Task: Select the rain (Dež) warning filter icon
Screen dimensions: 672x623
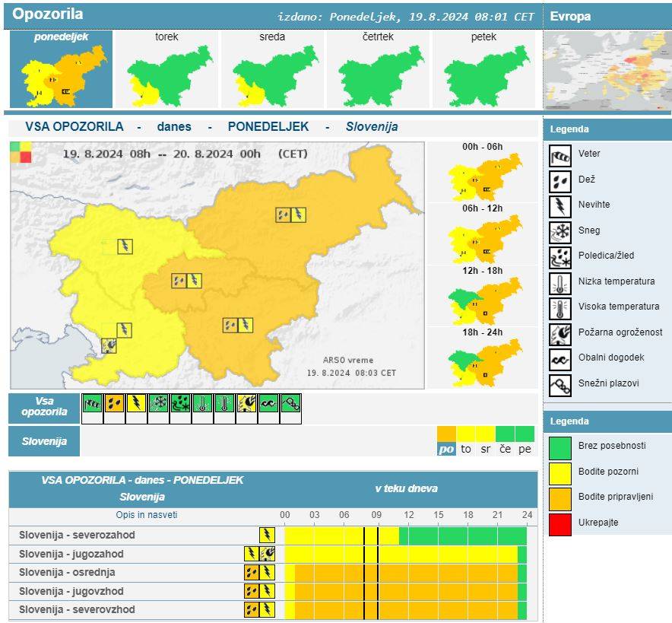Action: (114, 403)
